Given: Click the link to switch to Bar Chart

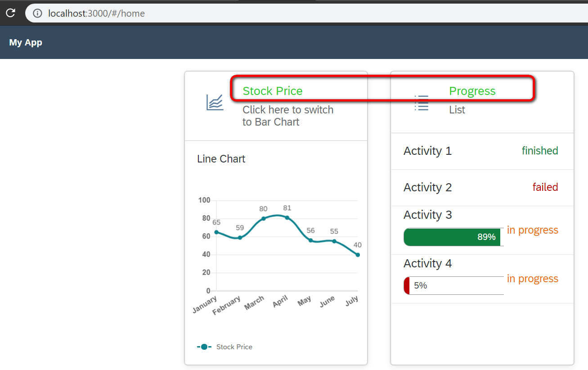Looking at the screenshot, I should pos(287,116).
